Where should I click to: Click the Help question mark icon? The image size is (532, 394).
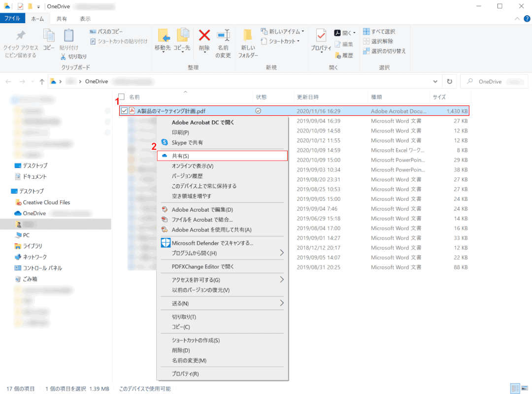click(527, 19)
